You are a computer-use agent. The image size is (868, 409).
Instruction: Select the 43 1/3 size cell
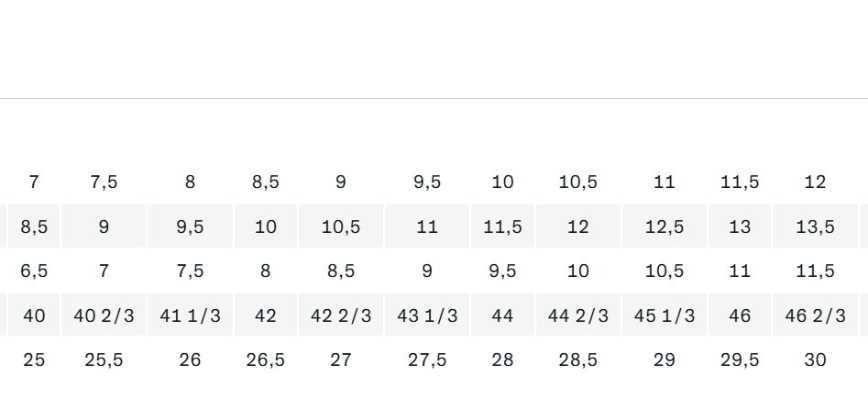(427, 315)
